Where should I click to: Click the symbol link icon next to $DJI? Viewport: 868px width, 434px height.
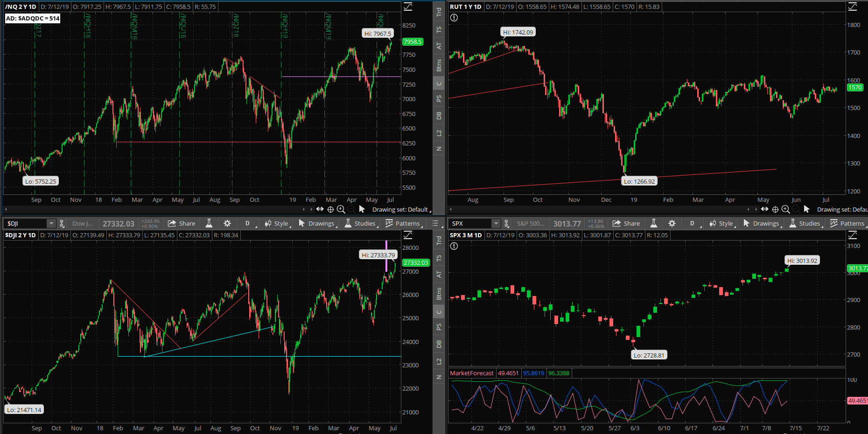[62, 224]
